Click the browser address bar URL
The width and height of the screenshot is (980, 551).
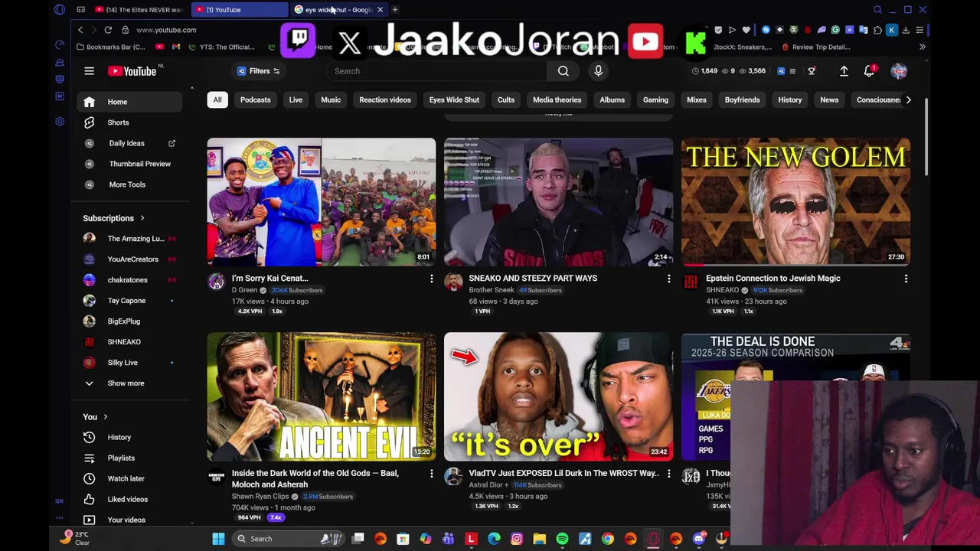[166, 30]
